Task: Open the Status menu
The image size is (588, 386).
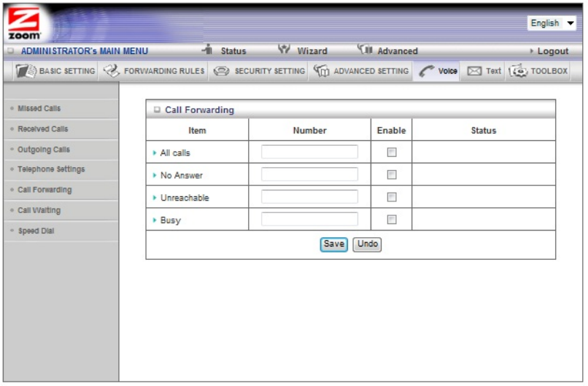Action: tap(233, 51)
